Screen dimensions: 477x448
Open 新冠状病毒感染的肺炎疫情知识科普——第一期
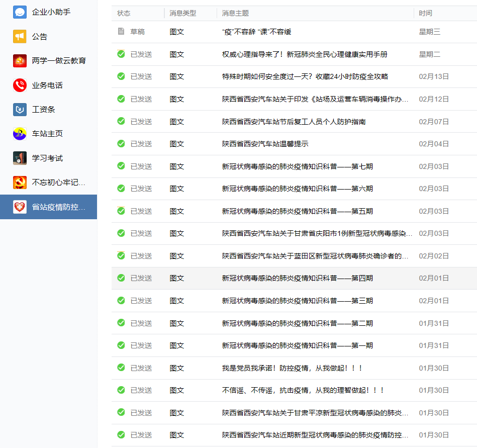298,345
